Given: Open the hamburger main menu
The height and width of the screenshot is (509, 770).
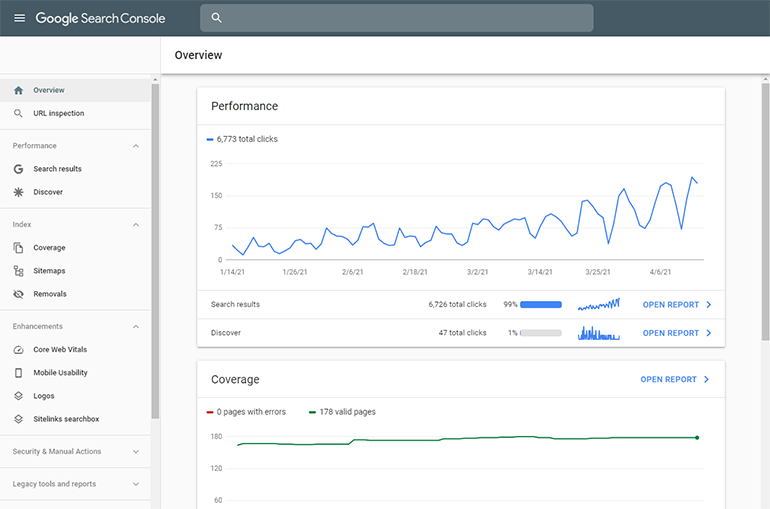Looking at the screenshot, I should pyautogui.click(x=19, y=18).
